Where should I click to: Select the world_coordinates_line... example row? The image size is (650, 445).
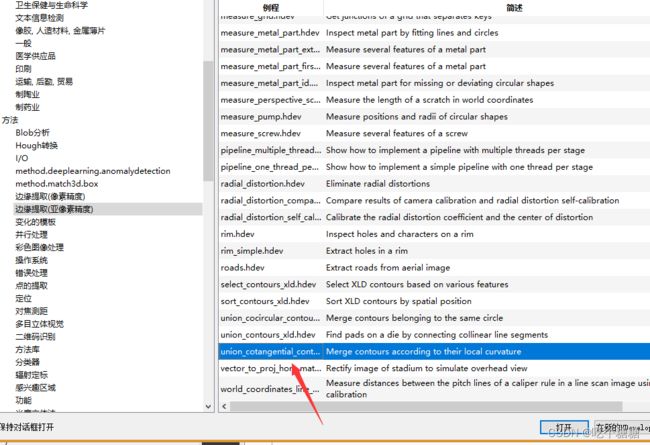(x=434, y=389)
